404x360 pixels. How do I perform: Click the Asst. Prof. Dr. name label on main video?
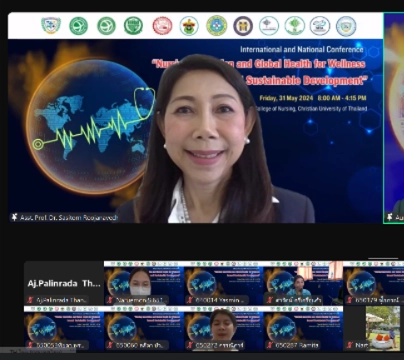69,218
